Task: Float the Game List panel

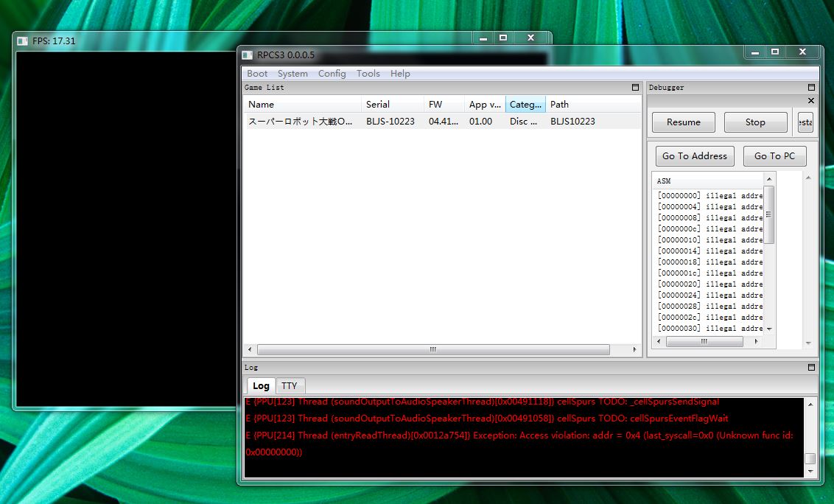Action: pos(635,88)
